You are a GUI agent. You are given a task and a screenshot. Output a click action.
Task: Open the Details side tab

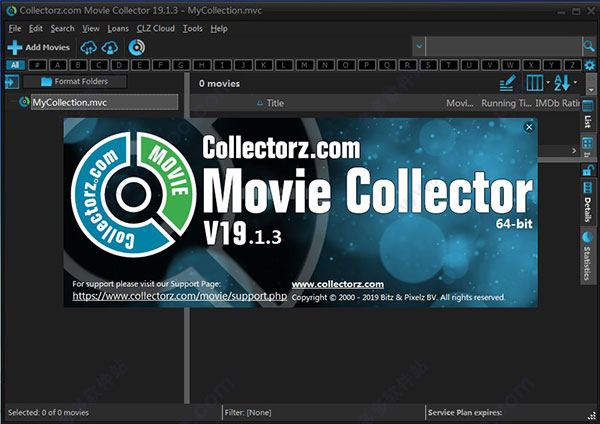point(587,202)
